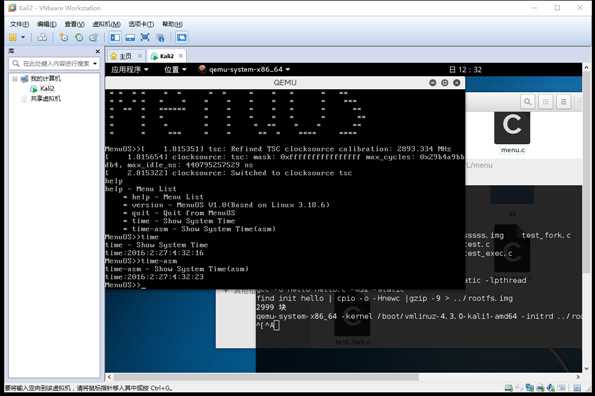The image size is (595, 396).
Task: Open the 位置 menu in Kali panel
Action: point(175,69)
